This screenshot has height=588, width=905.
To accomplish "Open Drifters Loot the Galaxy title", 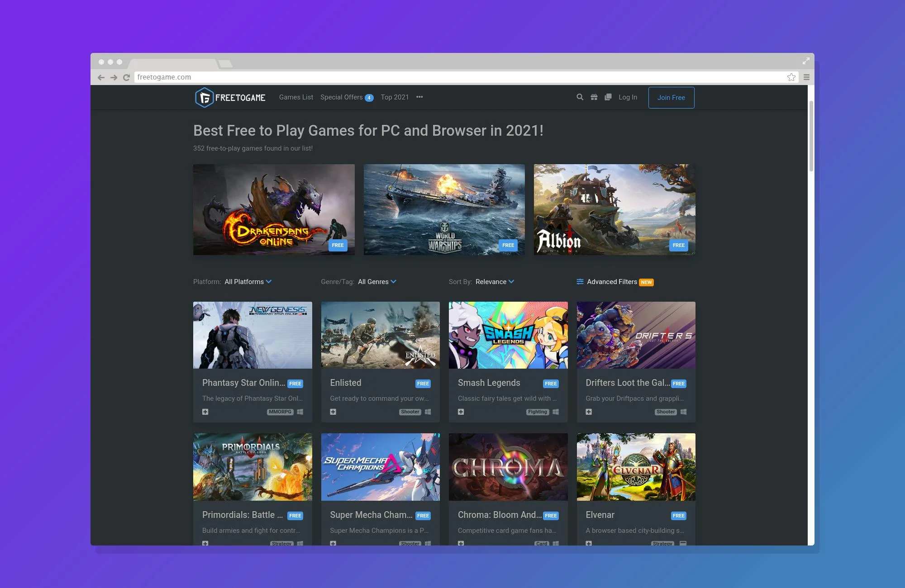I will (x=628, y=383).
